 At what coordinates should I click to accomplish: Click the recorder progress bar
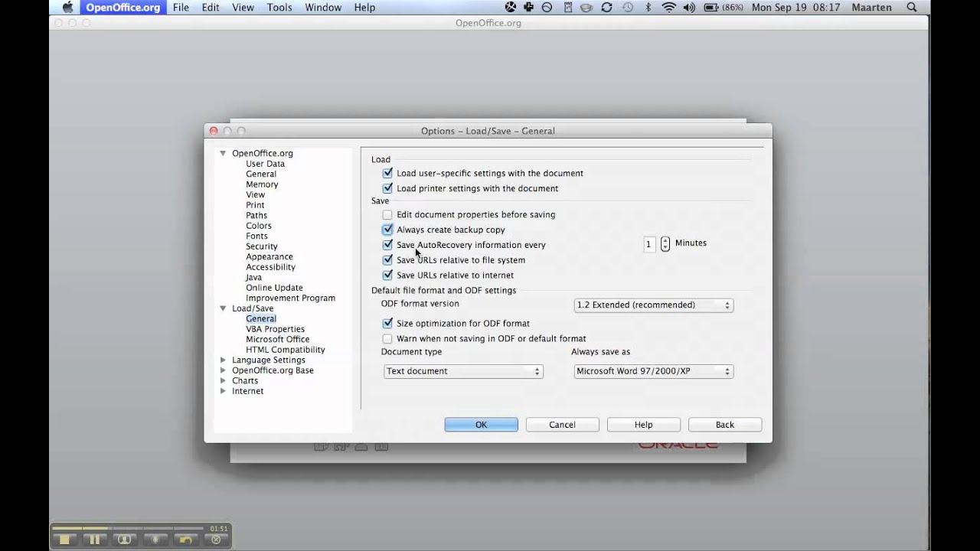tap(128, 528)
